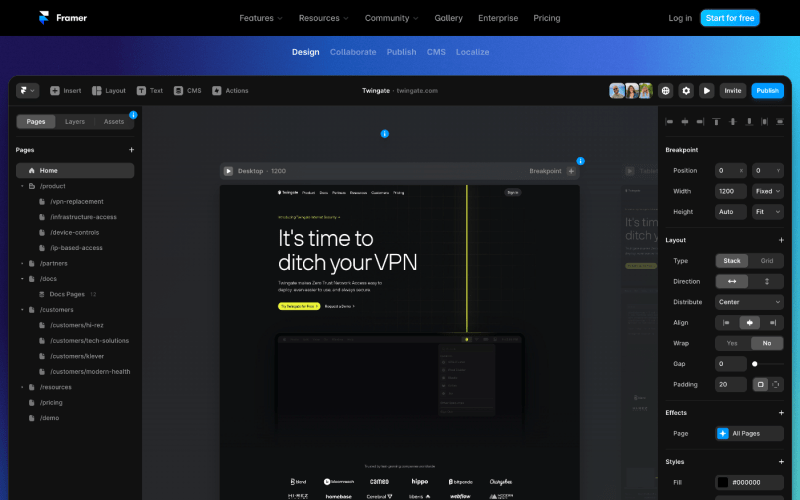Choose horizontal stack direction
The height and width of the screenshot is (500, 800).
point(732,281)
